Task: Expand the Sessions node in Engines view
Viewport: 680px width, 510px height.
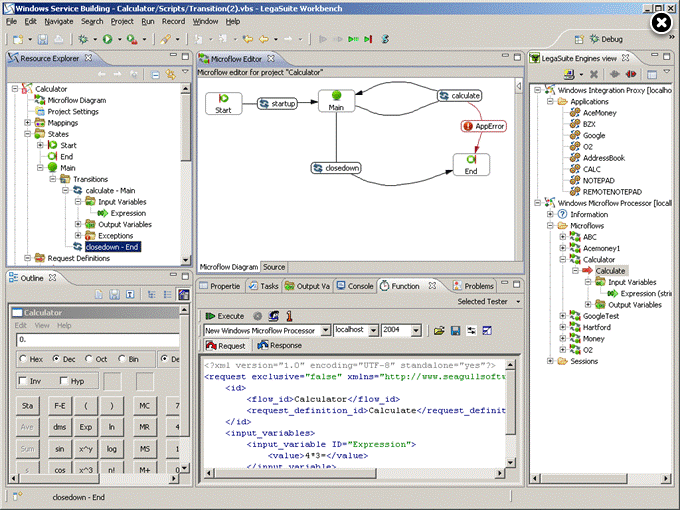Action: pos(550,361)
